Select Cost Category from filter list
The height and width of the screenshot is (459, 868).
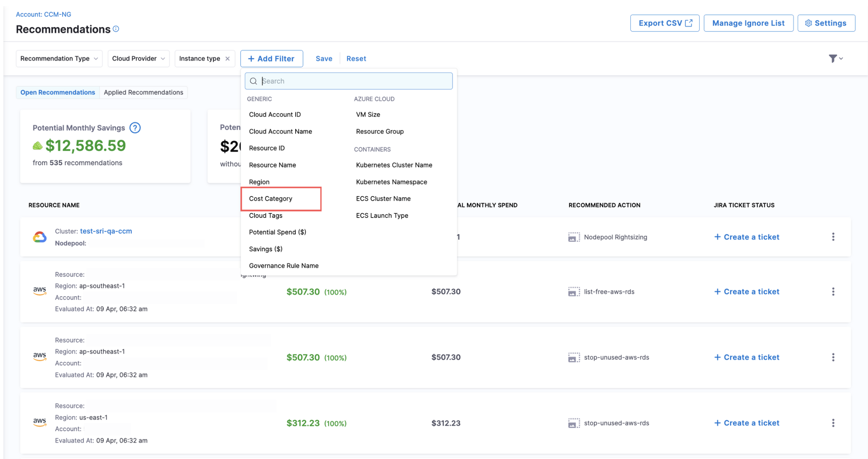pos(271,199)
